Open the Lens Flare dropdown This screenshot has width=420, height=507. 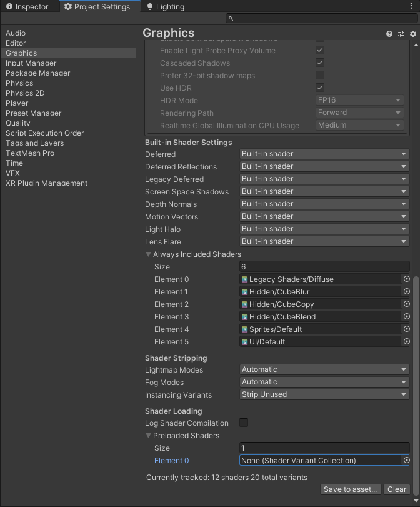click(x=324, y=241)
